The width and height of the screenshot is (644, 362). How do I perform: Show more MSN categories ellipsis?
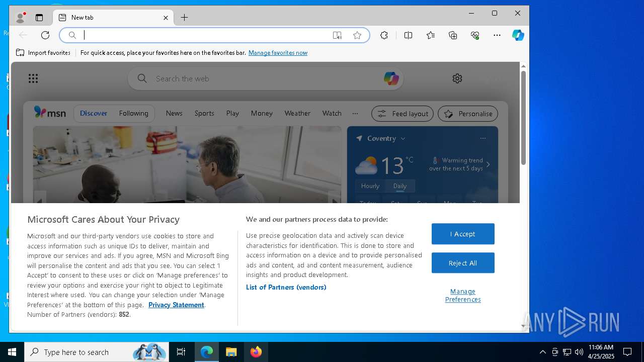(x=355, y=113)
